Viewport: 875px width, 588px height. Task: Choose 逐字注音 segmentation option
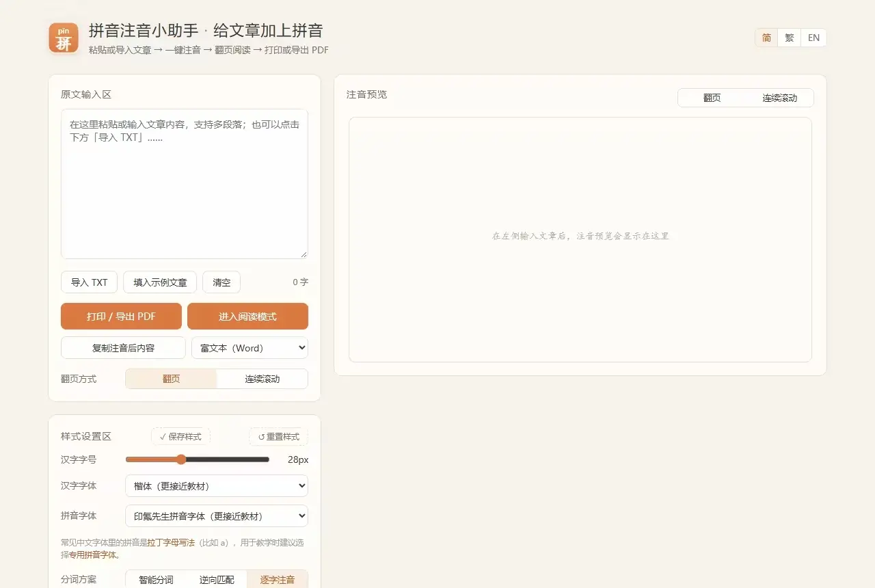tap(278, 580)
